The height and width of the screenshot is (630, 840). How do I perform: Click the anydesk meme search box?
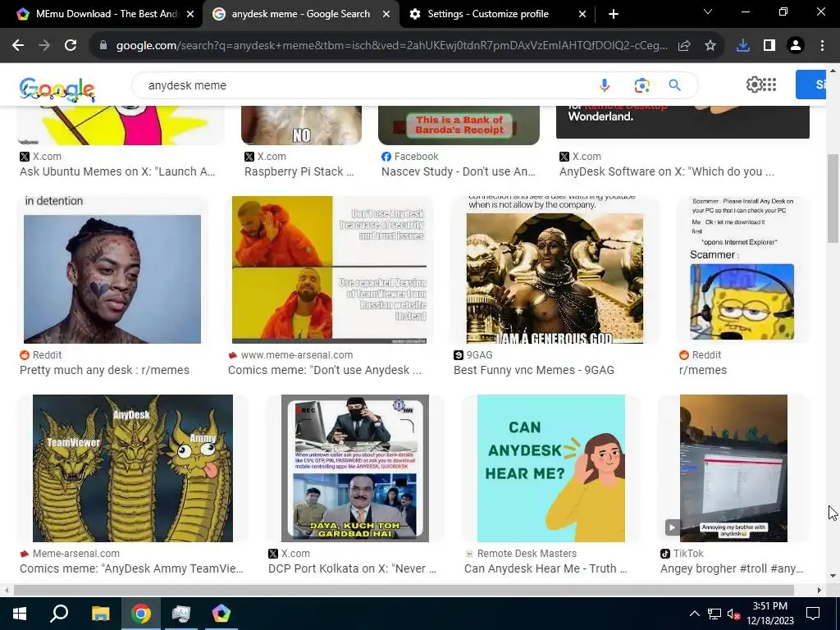coord(364,85)
